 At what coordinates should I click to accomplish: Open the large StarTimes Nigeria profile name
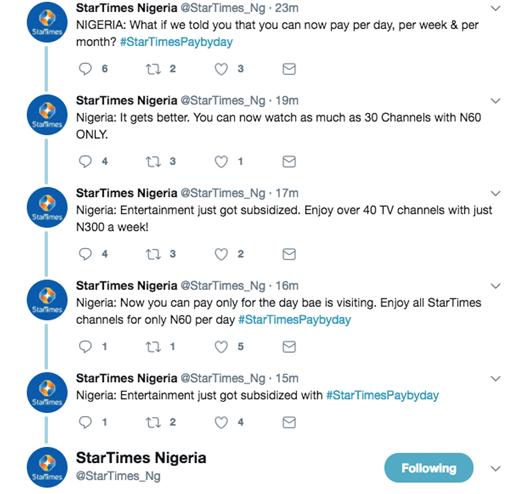pos(141,458)
